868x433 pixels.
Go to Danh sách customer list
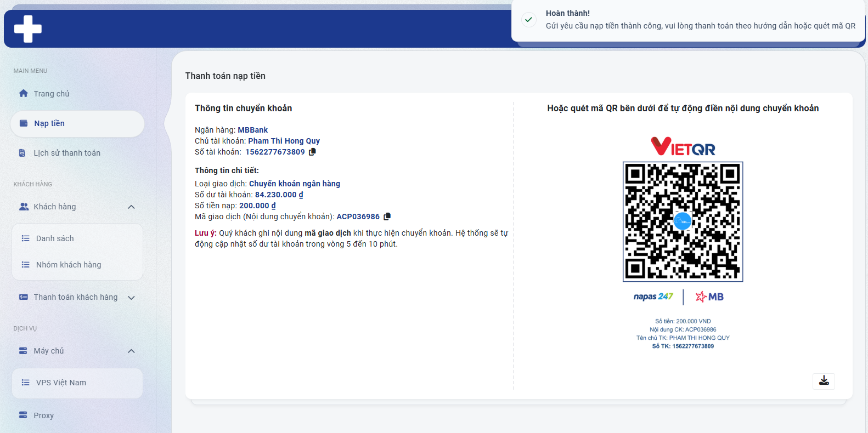[55, 238]
